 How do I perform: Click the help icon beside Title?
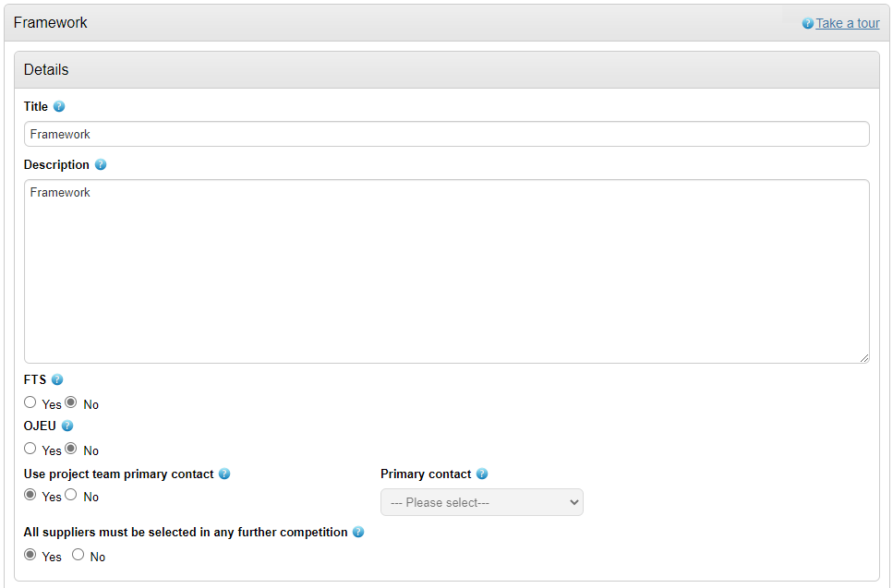[59, 106]
